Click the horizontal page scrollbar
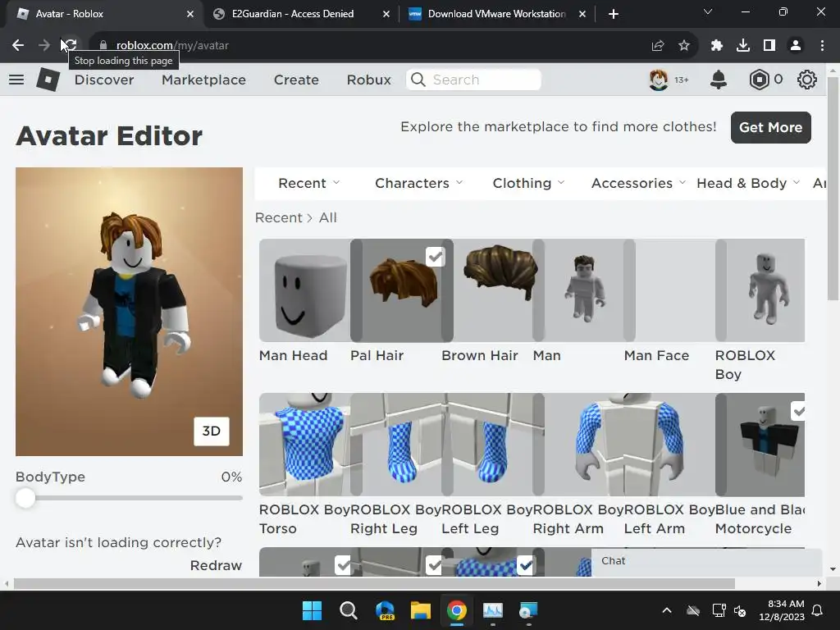 coord(374,584)
